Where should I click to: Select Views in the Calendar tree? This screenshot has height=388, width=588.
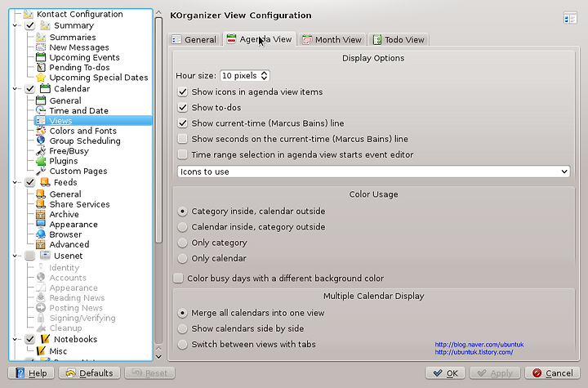click(x=93, y=121)
